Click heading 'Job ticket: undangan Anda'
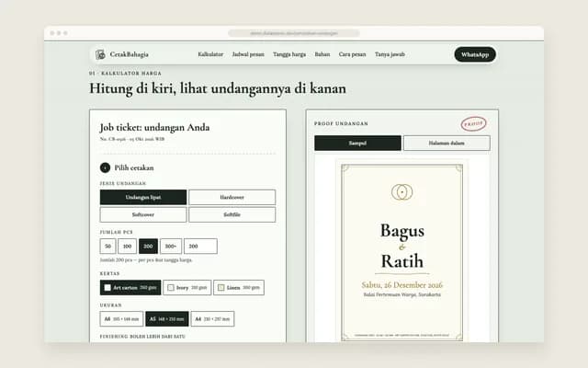 click(x=154, y=128)
